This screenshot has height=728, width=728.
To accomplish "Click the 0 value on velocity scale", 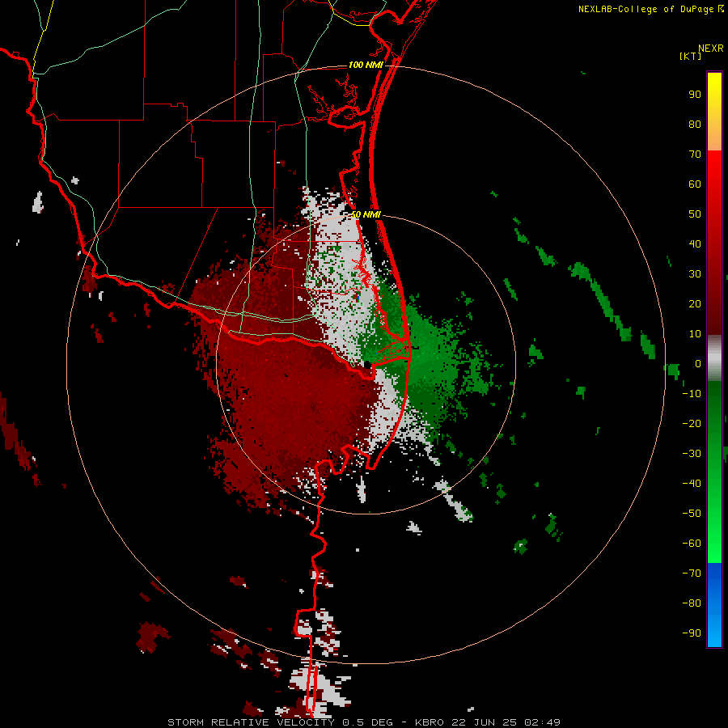I will pyautogui.click(x=697, y=363).
